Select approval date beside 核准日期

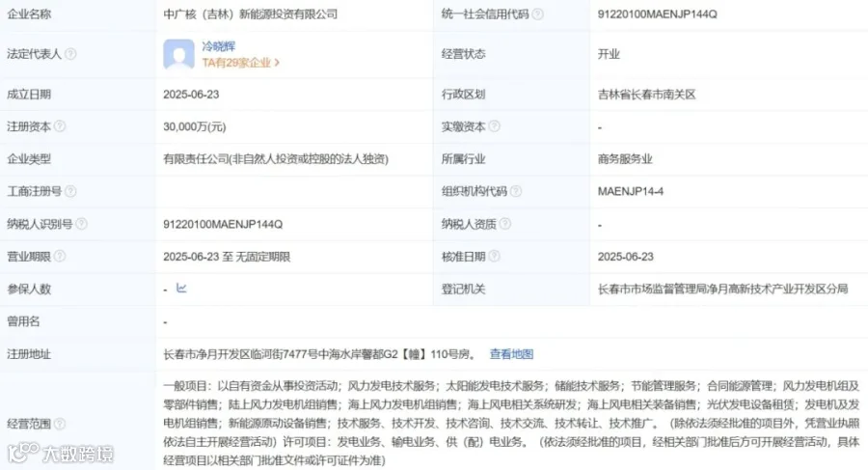626,257
